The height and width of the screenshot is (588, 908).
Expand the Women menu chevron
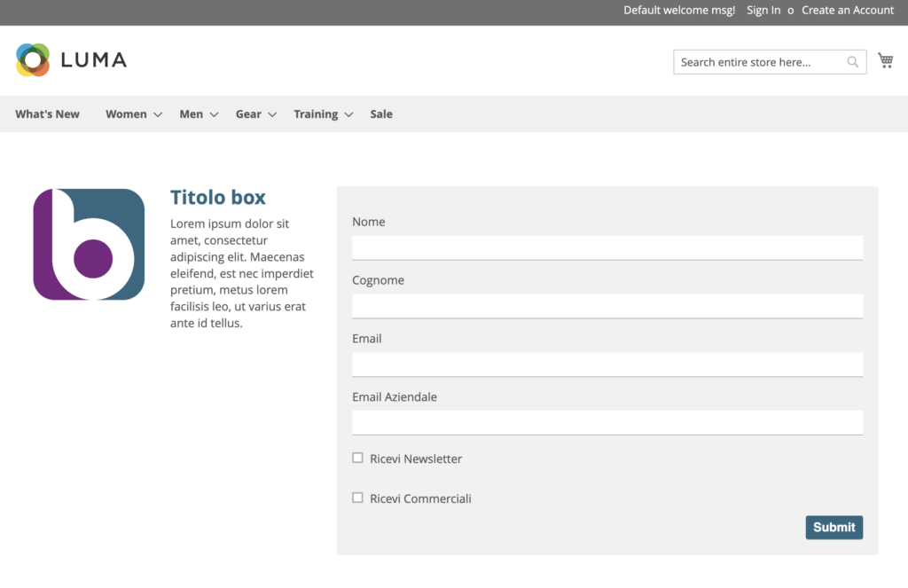[158, 114]
